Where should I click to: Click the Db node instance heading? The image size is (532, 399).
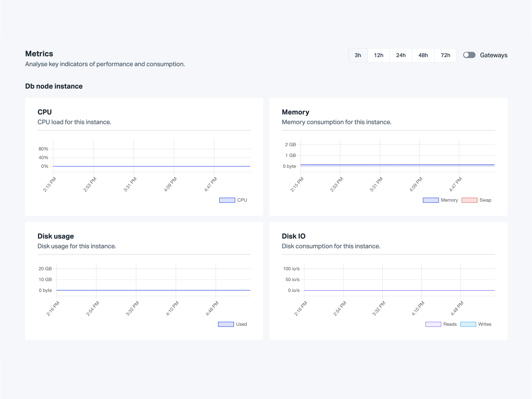click(54, 86)
